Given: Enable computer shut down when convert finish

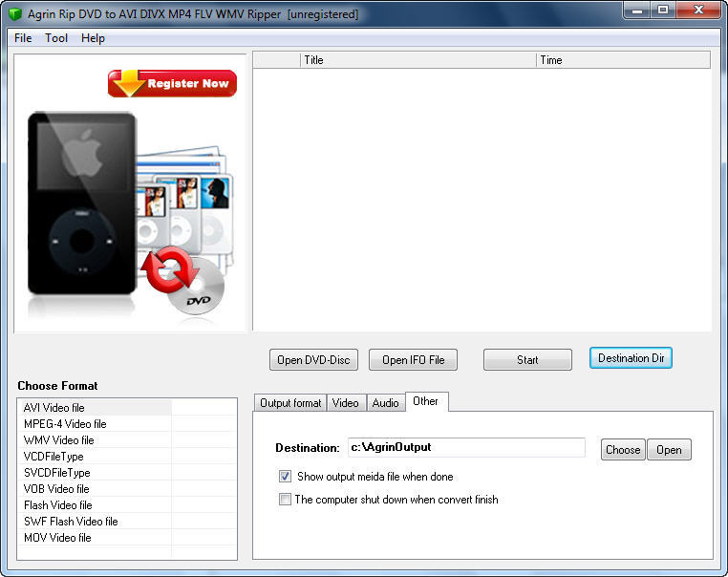Looking at the screenshot, I should click(285, 500).
